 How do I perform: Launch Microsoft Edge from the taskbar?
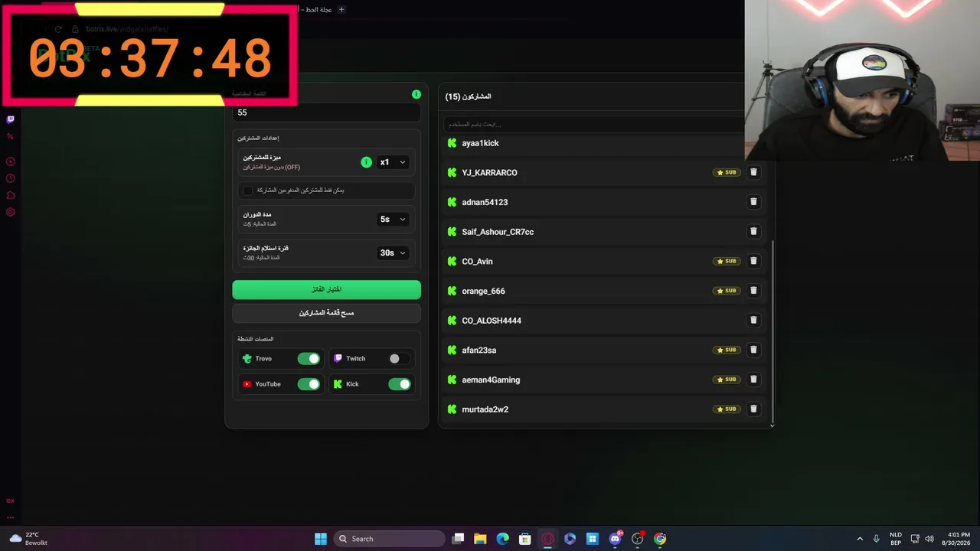tap(502, 539)
